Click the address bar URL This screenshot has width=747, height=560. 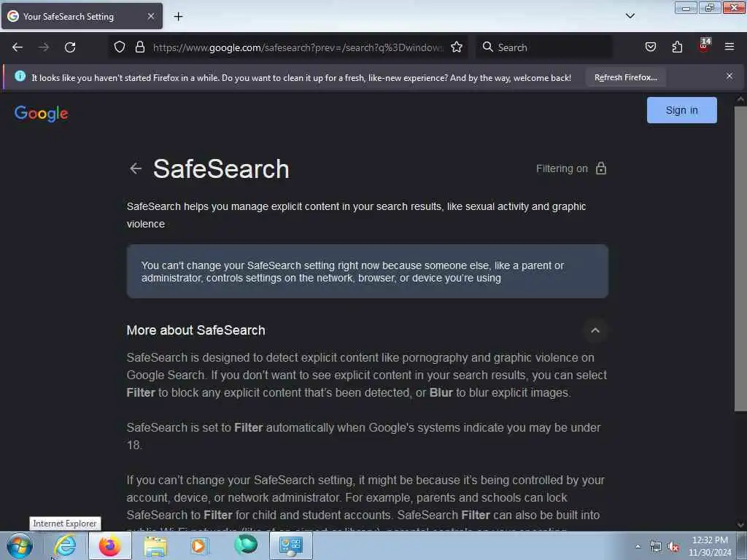[298, 47]
